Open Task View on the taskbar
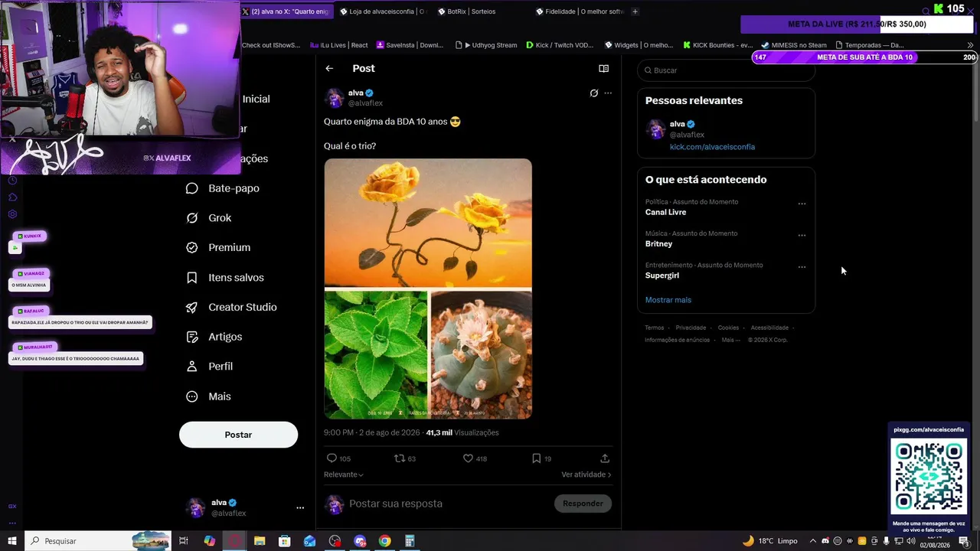Viewport: 980px width, 551px height. [x=184, y=541]
